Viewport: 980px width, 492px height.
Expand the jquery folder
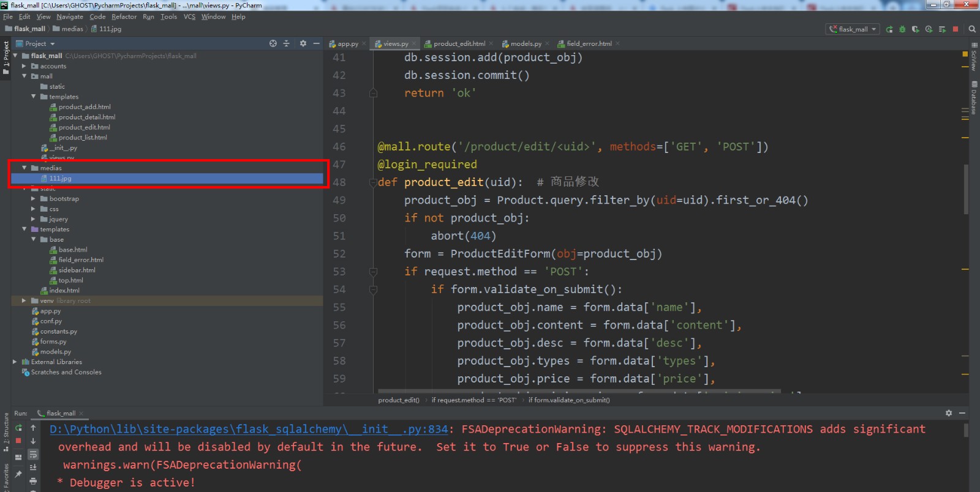34,219
